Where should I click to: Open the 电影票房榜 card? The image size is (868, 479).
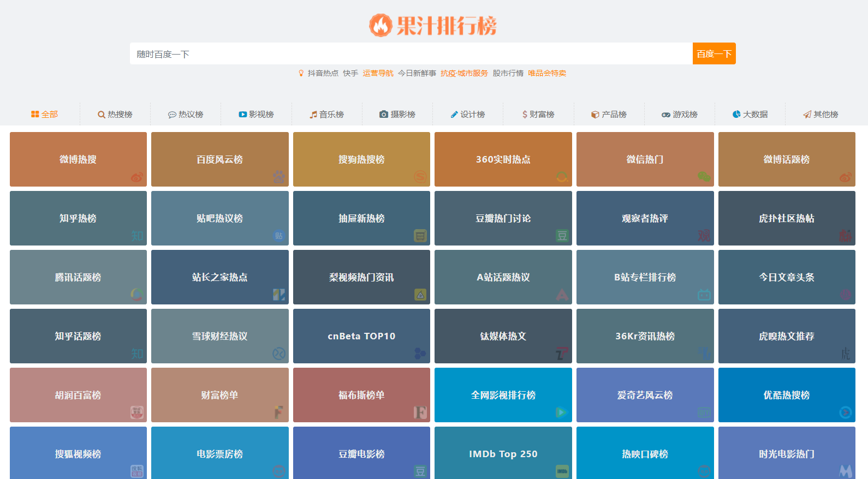(x=220, y=453)
